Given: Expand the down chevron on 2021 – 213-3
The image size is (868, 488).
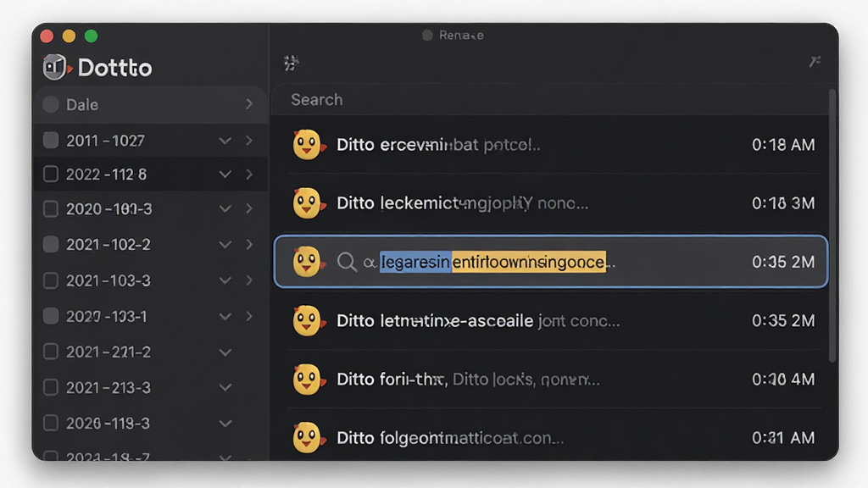Looking at the screenshot, I should [225, 388].
